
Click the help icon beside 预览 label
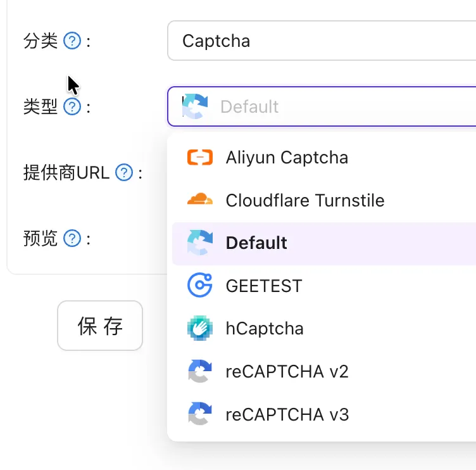click(x=73, y=239)
